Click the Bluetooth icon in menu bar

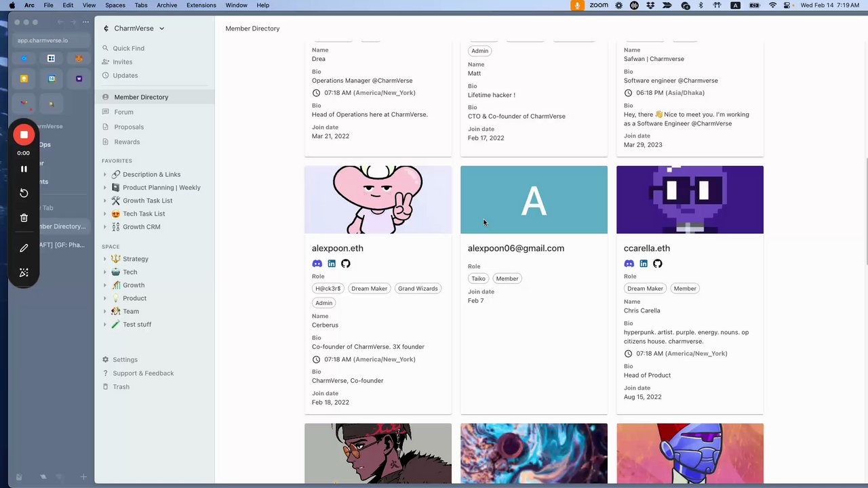point(701,5)
